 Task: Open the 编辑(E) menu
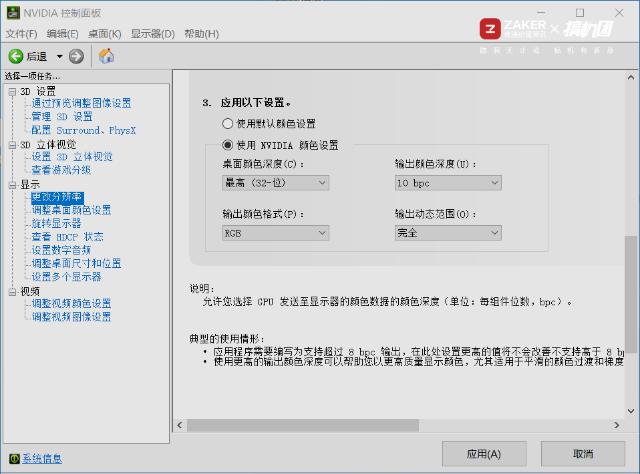(62, 34)
